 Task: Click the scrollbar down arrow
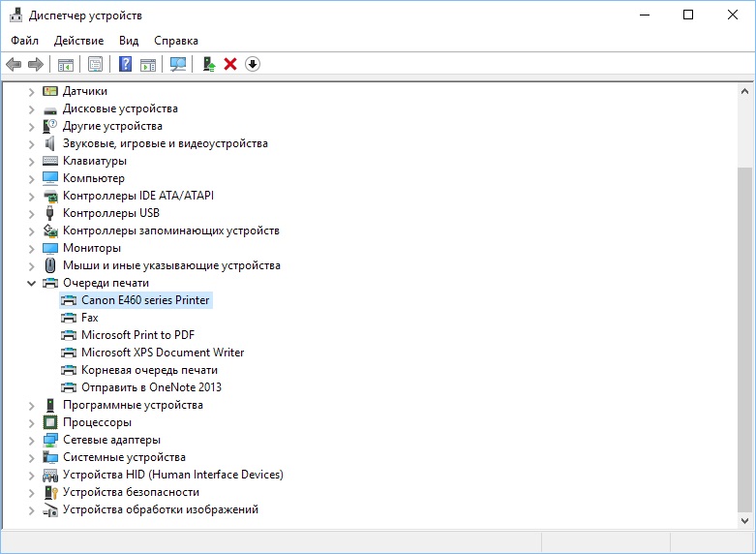(744, 521)
